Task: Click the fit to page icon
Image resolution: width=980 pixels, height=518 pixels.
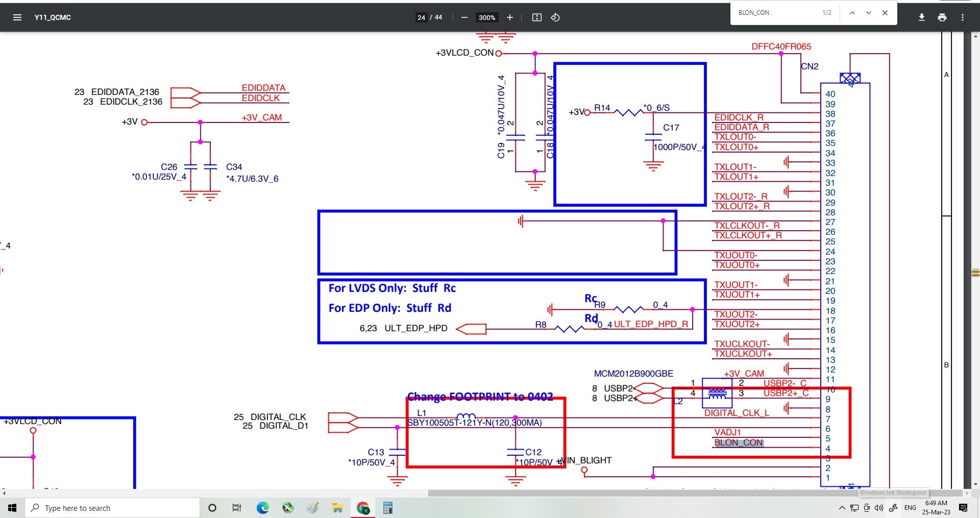Action: [x=536, y=17]
